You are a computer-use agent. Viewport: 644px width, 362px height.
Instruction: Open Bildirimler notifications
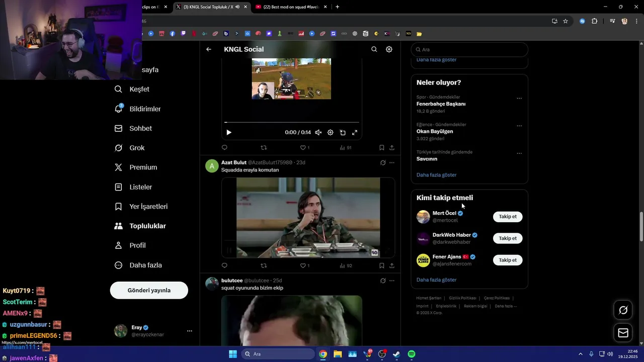point(138,109)
